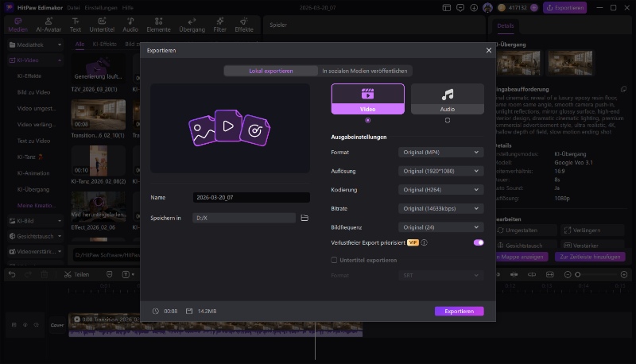The width and height of the screenshot is (636, 364).
Task: Open the Format dropdown Original (MP4)
Action: pyautogui.click(x=441, y=153)
